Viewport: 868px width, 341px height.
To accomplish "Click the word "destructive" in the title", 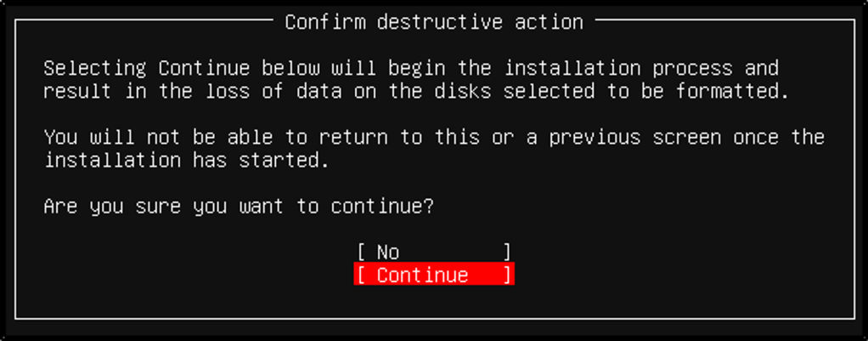I will tap(440, 22).
